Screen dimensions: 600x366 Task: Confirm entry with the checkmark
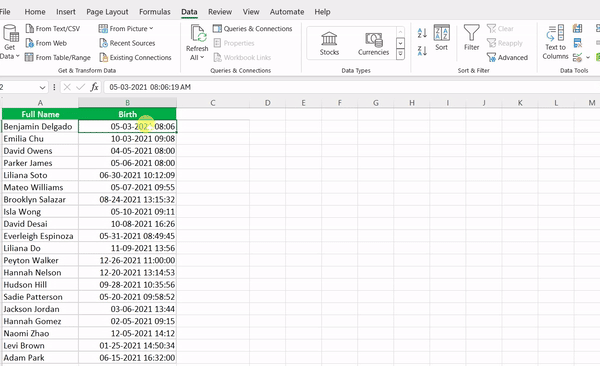80,87
